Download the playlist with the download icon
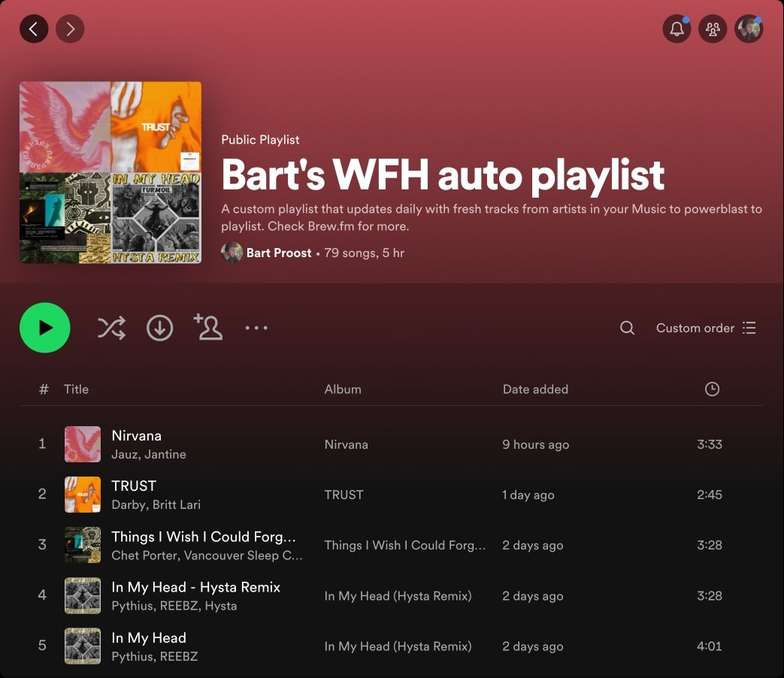Viewport: 784px width, 678px height. coord(159,328)
